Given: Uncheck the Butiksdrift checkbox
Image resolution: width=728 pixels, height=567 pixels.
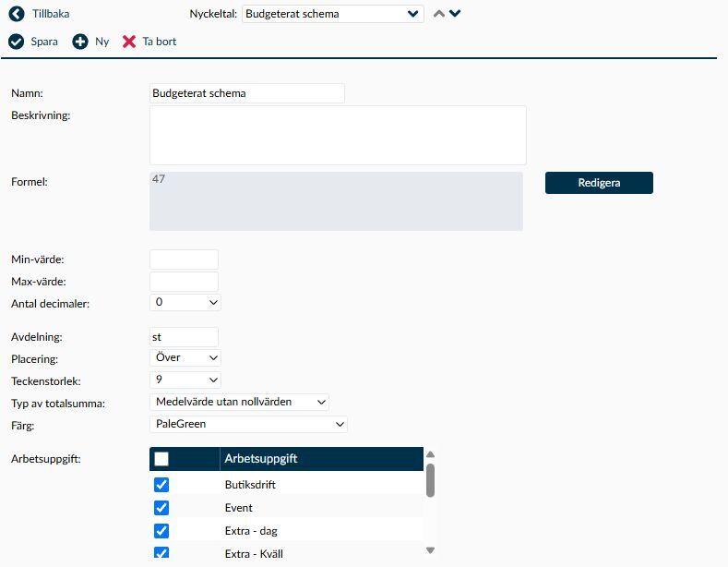Looking at the screenshot, I should (x=161, y=485).
